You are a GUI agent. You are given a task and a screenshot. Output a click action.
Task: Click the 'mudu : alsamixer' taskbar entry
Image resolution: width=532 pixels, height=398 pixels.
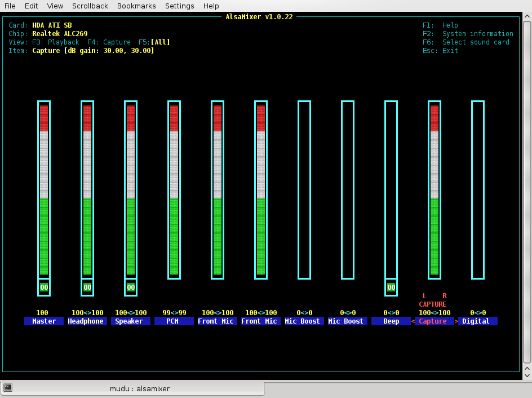point(139,388)
